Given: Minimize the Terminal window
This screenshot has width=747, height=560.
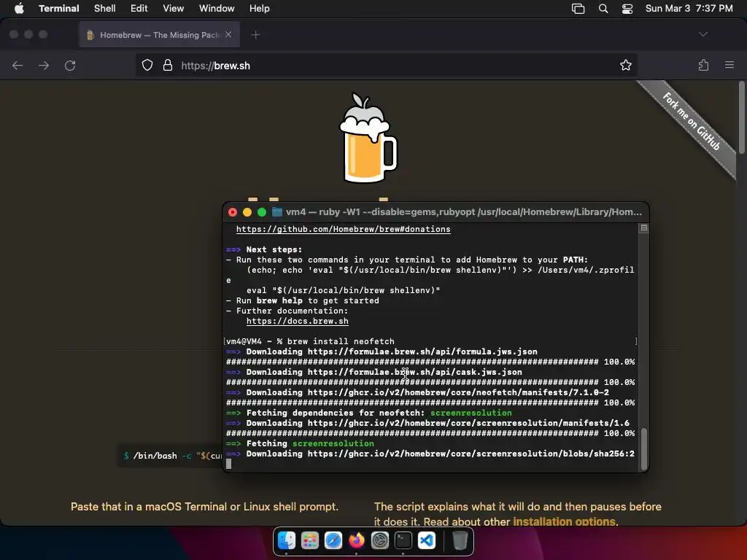Looking at the screenshot, I should point(247,212).
